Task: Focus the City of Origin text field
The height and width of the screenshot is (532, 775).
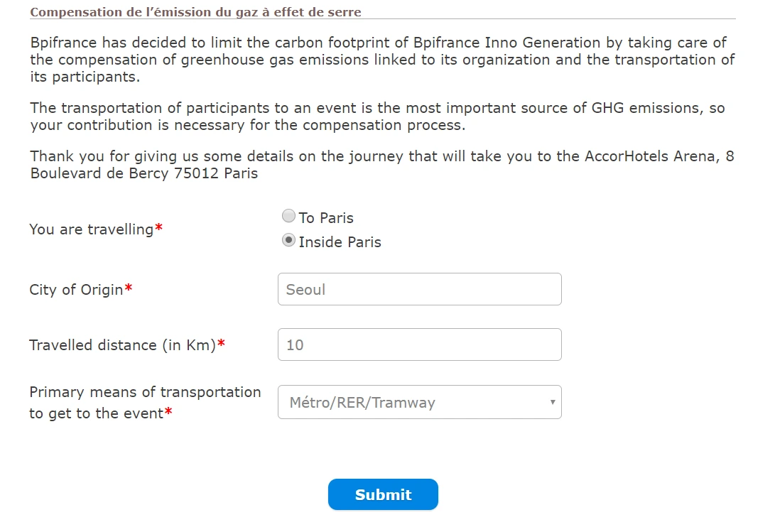Action: tap(419, 289)
